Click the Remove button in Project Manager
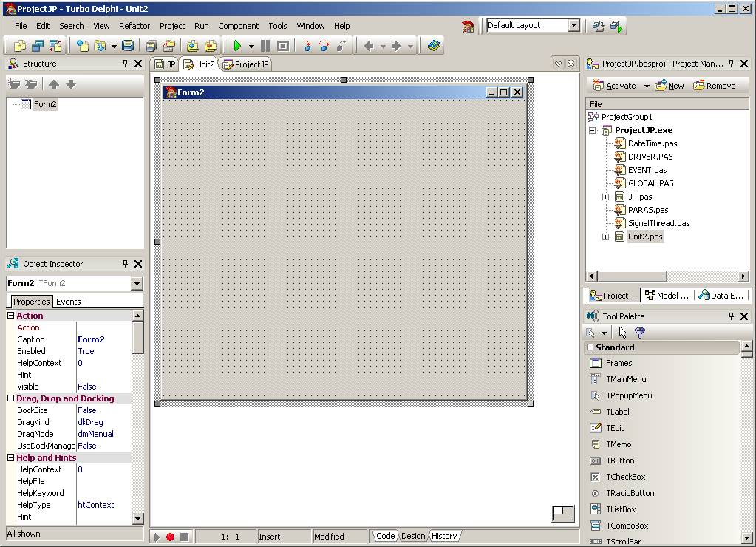 tap(714, 86)
